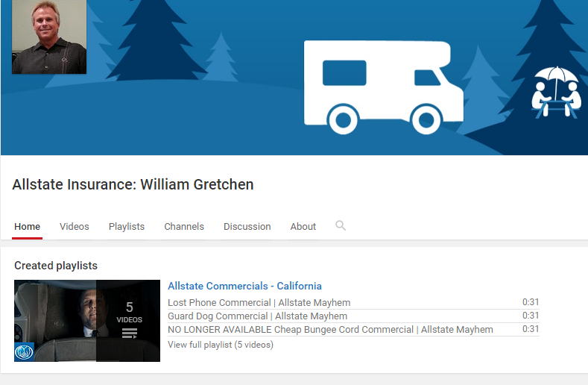Click the channel title Allstate Insurance: William Gretchen
Viewport: 588px width, 385px height.
click(x=133, y=184)
